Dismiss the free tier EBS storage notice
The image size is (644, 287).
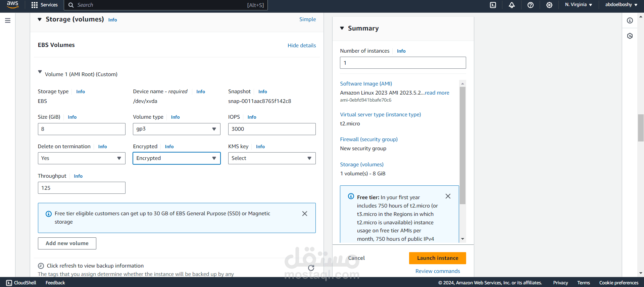click(305, 214)
